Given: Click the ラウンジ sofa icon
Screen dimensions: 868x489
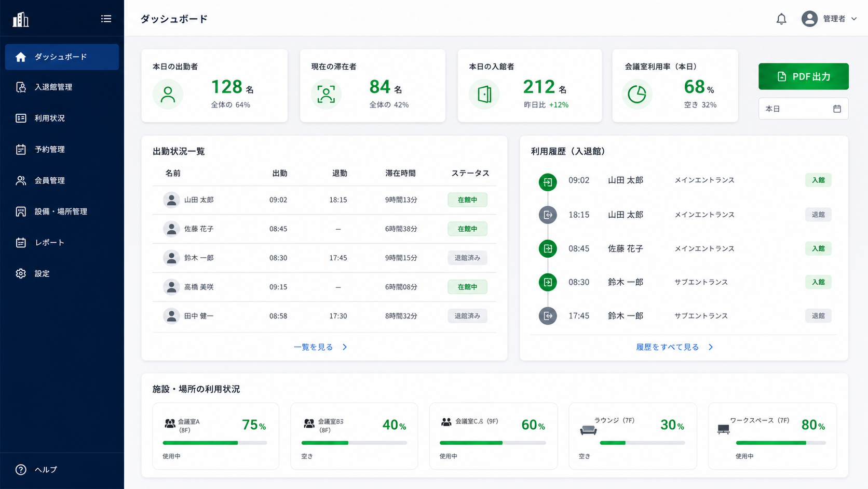Looking at the screenshot, I should tap(588, 429).
